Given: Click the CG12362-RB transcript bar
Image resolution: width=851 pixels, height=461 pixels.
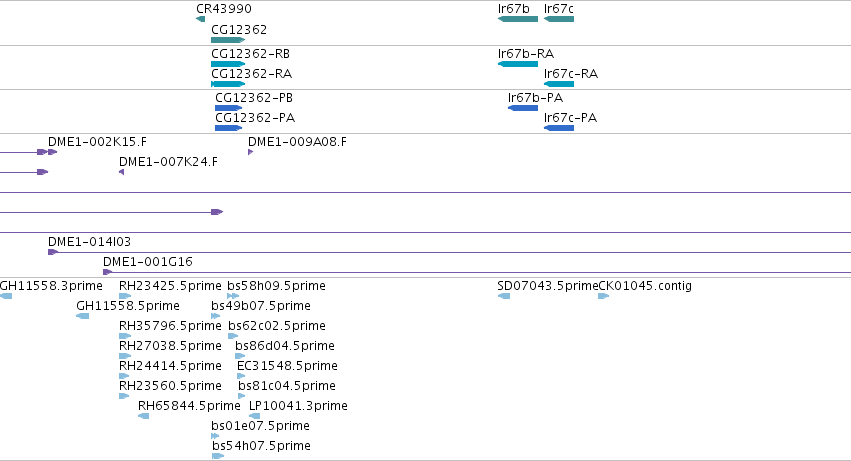Looking at the screenshot, I should click(x=228, y=64).
